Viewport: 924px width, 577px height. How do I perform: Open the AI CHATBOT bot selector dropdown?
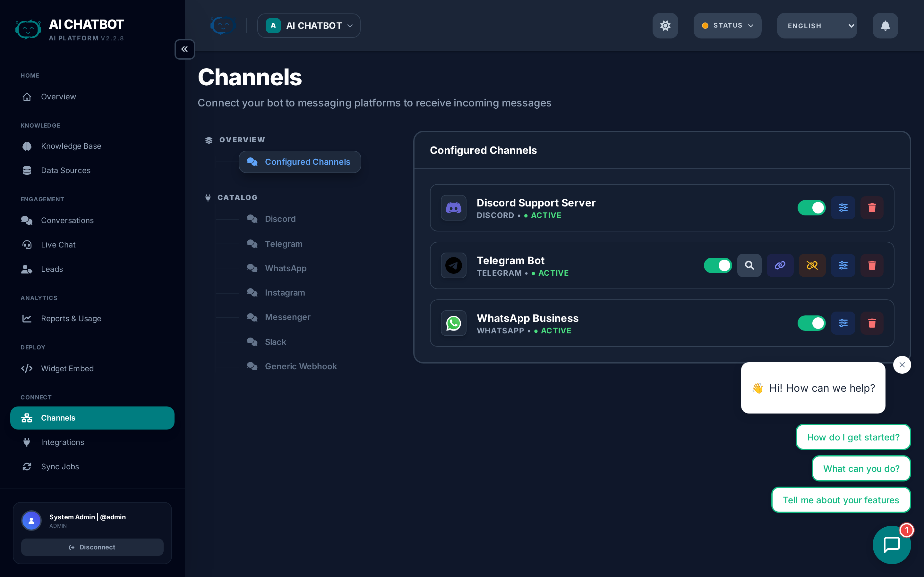pyautogui.click(x=309, y=26)
